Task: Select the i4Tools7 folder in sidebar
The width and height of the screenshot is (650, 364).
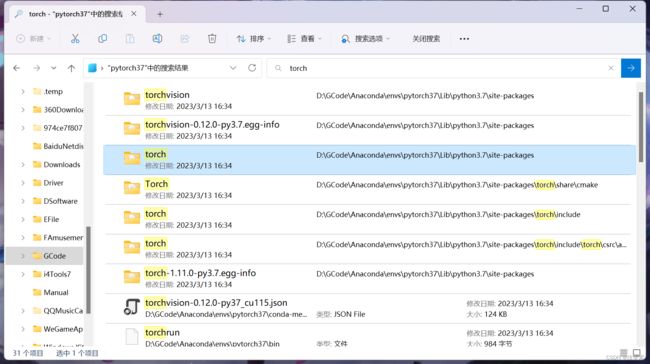Action: point(52,274)
